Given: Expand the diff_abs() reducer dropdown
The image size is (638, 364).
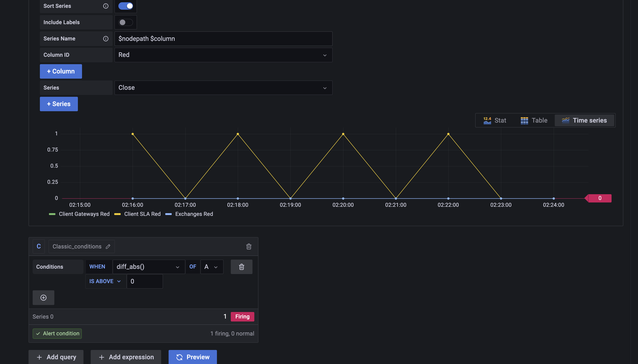Looking at the screenshot, I should click(148, 267).
